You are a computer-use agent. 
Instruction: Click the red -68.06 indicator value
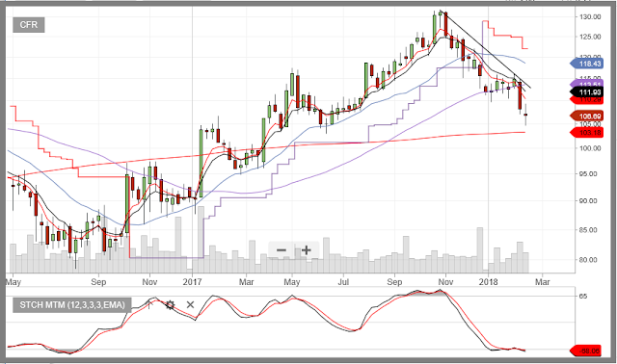coord(586,351)
